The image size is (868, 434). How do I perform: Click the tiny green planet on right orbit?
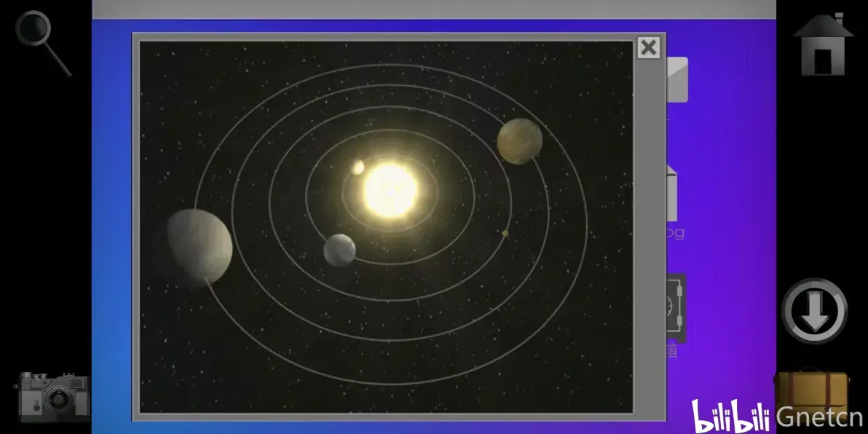pos(505,233)
